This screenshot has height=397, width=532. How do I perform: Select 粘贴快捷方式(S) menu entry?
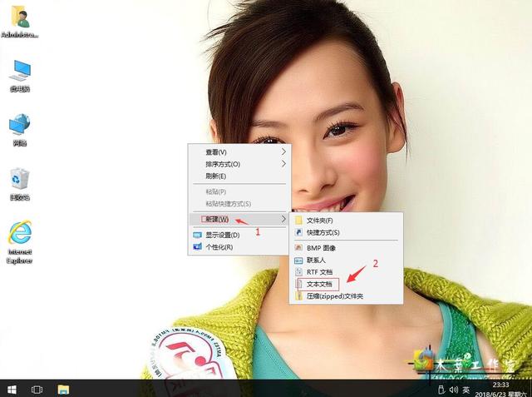(x=239, y=204)
